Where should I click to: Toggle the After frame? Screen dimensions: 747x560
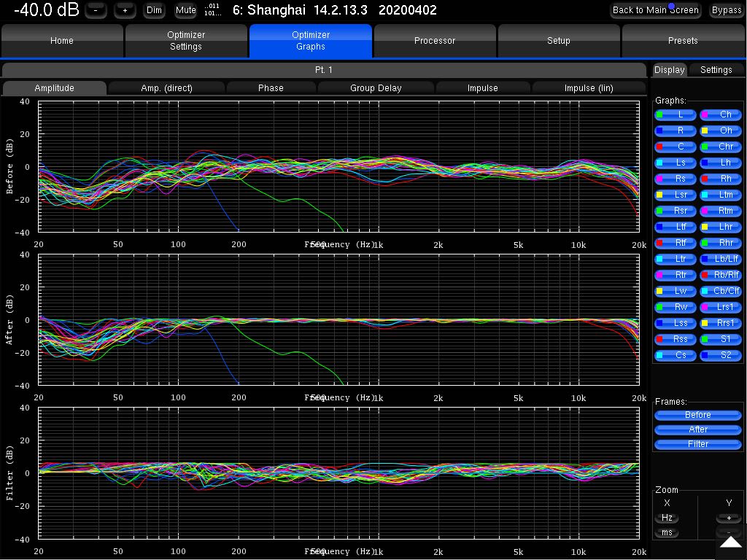click(698, 429)
